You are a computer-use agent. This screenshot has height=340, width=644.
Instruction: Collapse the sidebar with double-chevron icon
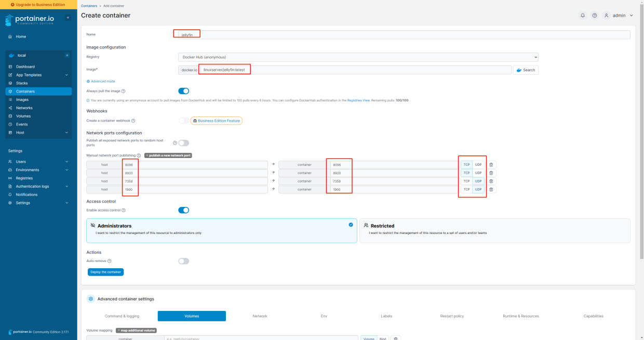click(x=68, y=18)
